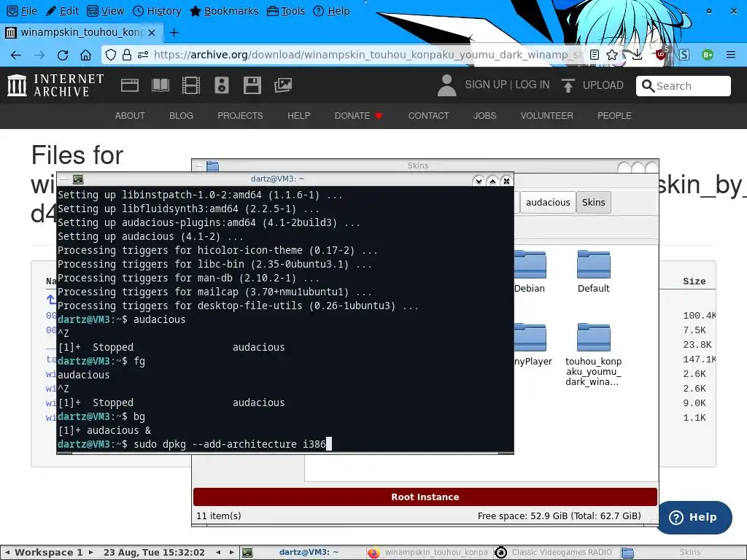Viewport: 747px width, 560px height.
Task: Open the CONTACT link
Action: coord(428,116)
